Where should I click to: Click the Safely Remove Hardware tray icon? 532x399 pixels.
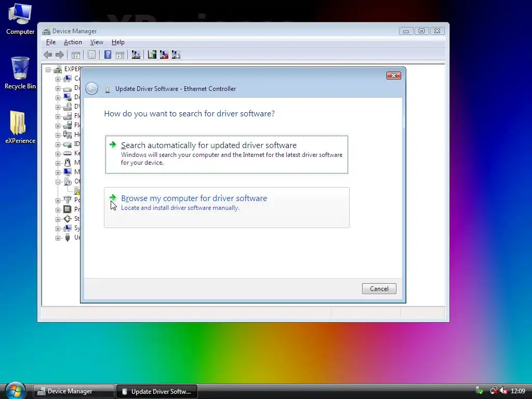click(x=480, y=391)
